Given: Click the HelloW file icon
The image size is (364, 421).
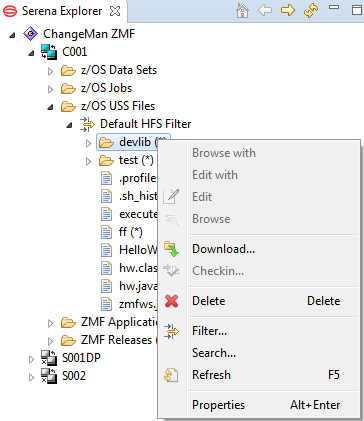Looking at the screenshot, I should coord(106,250).
